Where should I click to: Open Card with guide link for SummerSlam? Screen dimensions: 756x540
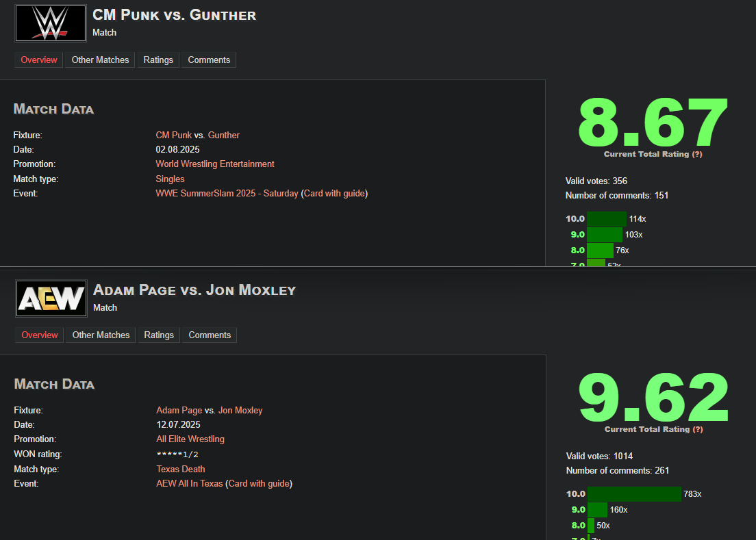334,194
